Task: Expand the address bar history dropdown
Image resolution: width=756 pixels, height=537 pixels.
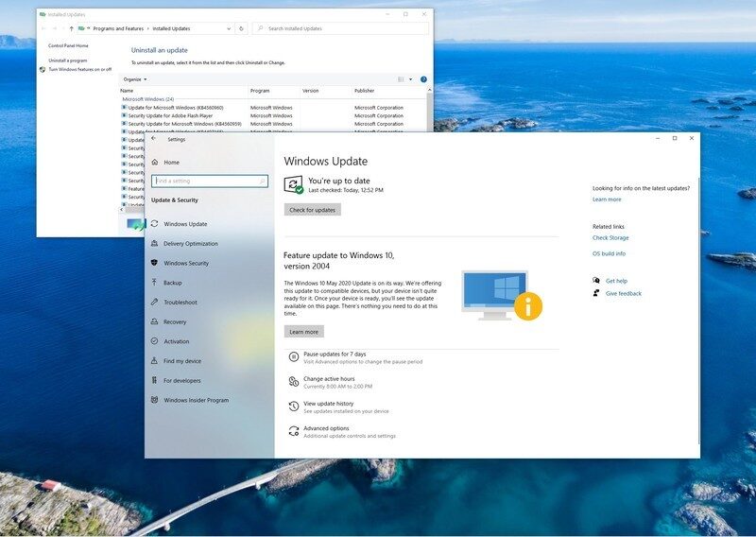Action: click(x=229, y=28)
